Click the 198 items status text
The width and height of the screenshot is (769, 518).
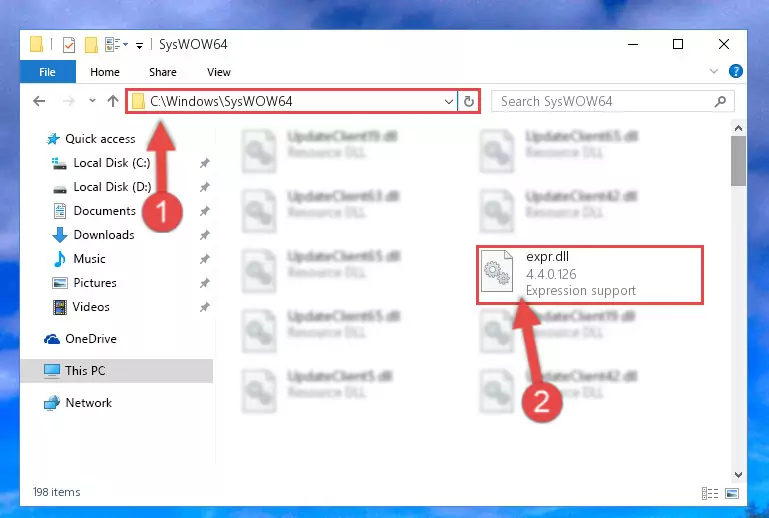click(56, 492)
